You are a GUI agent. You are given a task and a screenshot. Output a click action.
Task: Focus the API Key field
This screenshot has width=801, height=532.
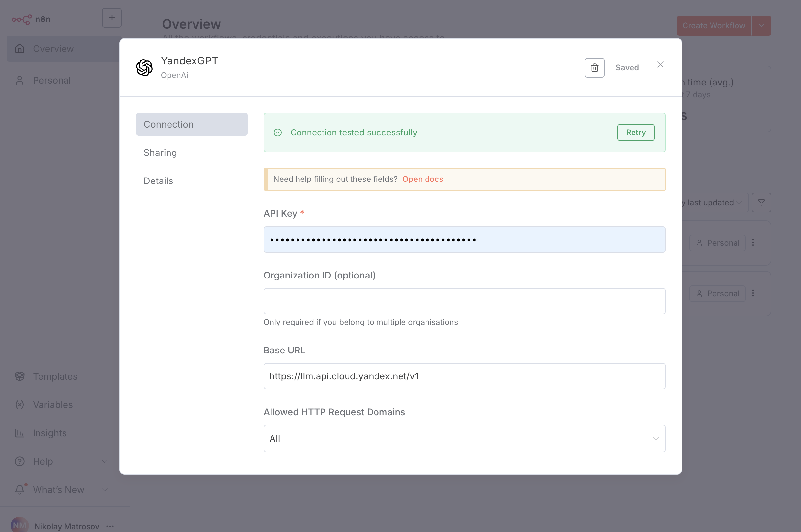pyautogui.click(x=464, y=240)
